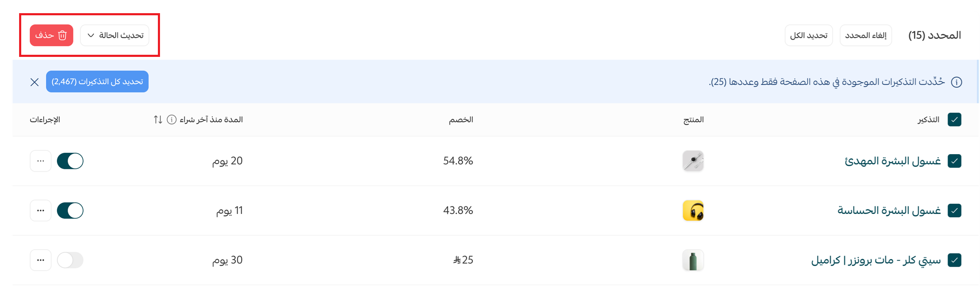This screenshot has width=980, height=287.
Task: Select all 2,467 reminders via the blue button
Action: pyautogui.click(x=97, y=82)
